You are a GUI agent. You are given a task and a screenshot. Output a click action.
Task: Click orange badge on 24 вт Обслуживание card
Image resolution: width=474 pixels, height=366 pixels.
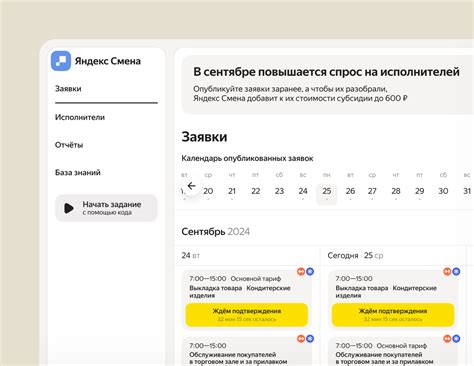(301, 339)
